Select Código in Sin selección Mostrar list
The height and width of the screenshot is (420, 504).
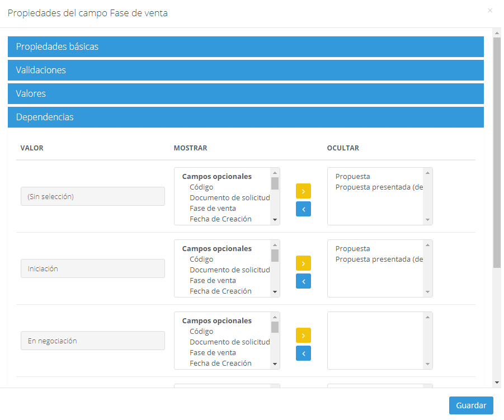[x=201, y=187]
